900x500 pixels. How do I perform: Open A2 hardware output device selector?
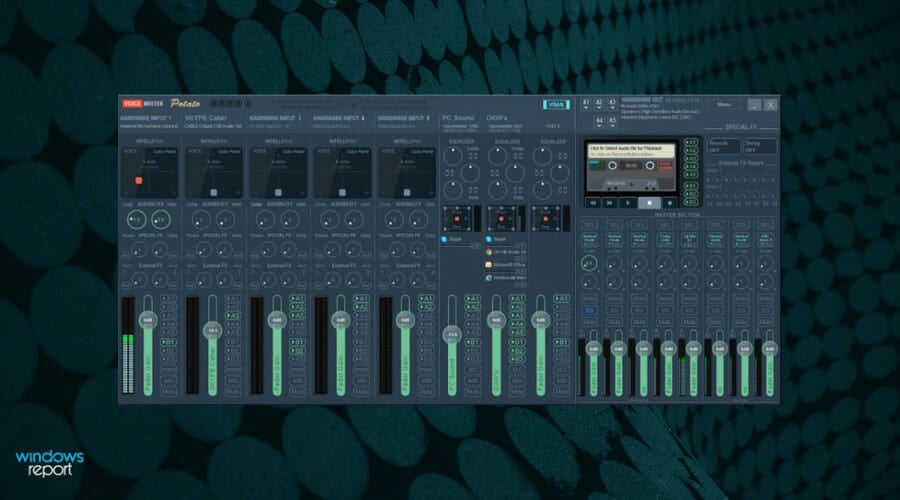(x=599, y=104)
